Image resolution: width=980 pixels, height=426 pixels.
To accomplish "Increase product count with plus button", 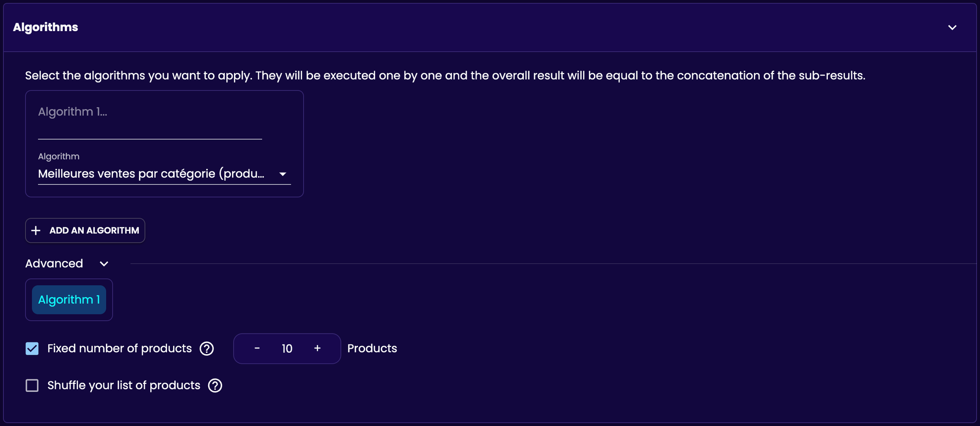I will [317, 348].
